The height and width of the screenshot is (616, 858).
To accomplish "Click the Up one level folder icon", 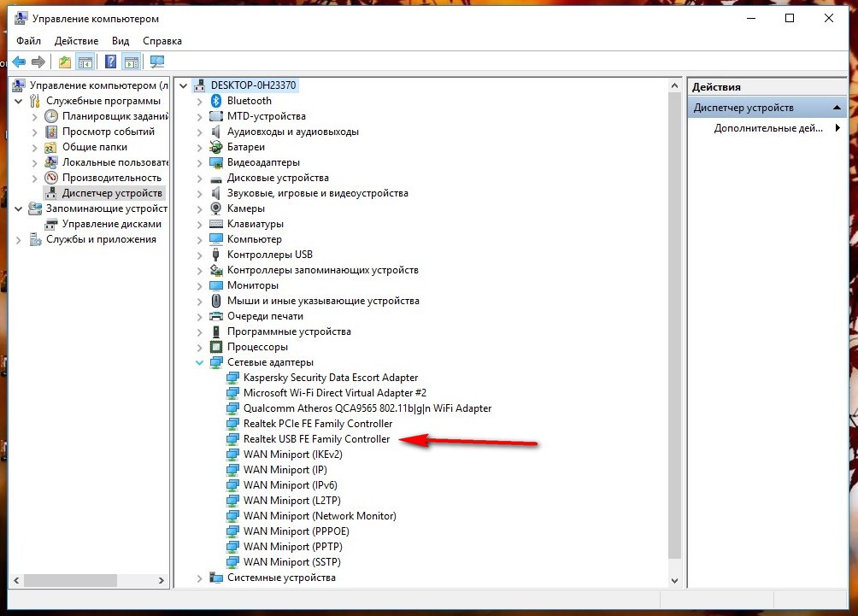I will 65,62.
